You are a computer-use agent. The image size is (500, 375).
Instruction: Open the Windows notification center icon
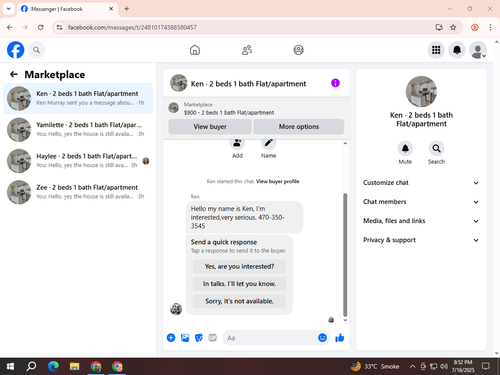click(486, 366)
